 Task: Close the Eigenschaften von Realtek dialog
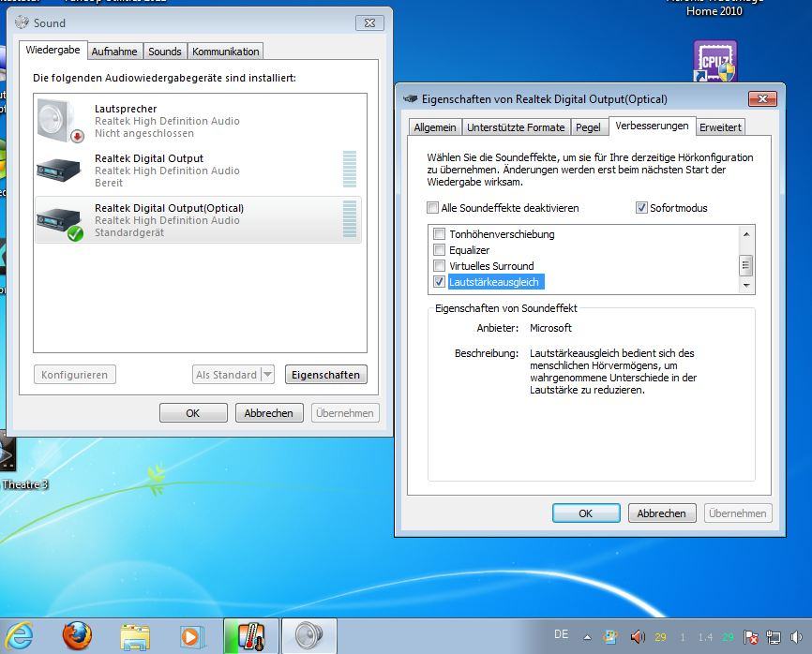(762, 98)
